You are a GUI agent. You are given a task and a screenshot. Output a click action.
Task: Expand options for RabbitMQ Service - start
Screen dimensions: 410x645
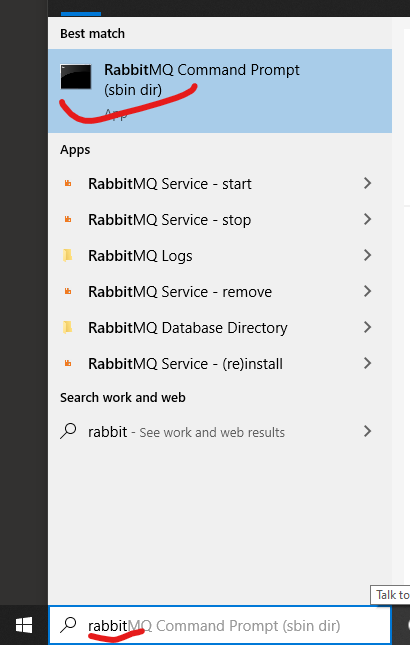tap(368, 183)
